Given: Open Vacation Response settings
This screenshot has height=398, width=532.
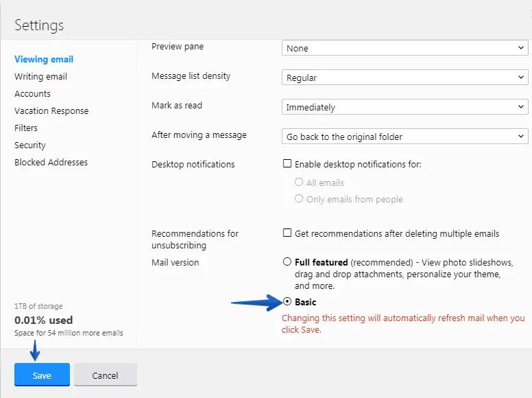Looking at the screenshot, I should click(51, 111).
